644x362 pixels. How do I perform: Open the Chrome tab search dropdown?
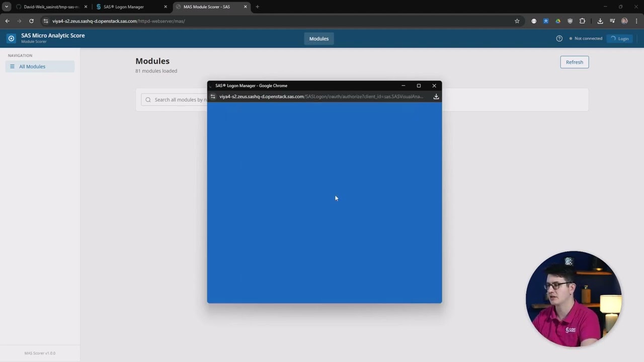click(7, 7)
